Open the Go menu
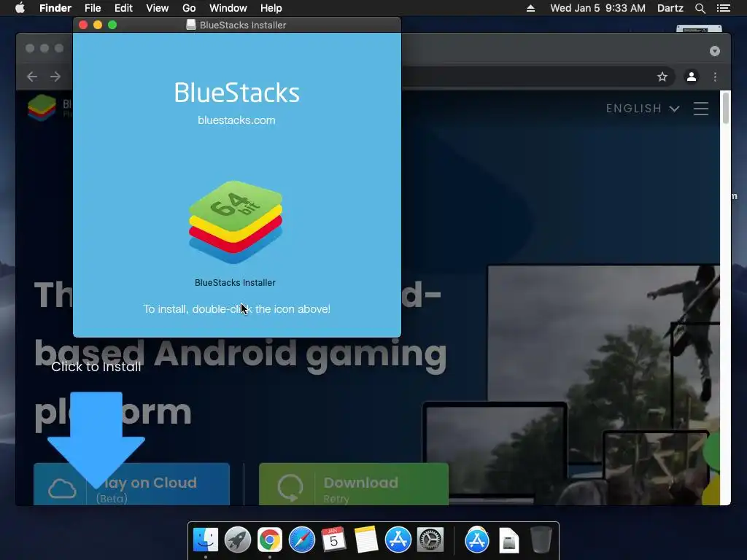 [x=189, y=8]
